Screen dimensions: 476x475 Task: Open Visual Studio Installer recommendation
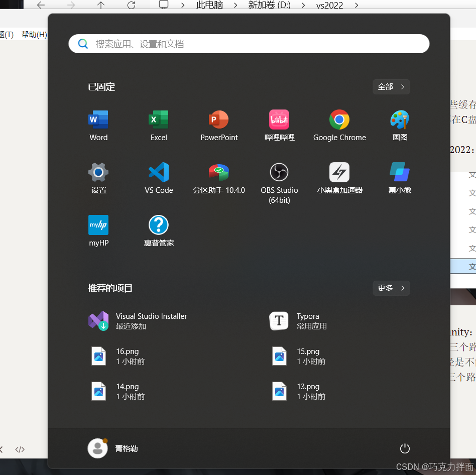click(138, 321)
